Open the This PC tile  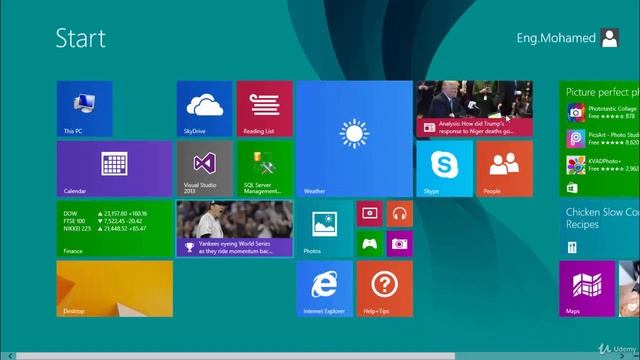click(x=84, y=109)
